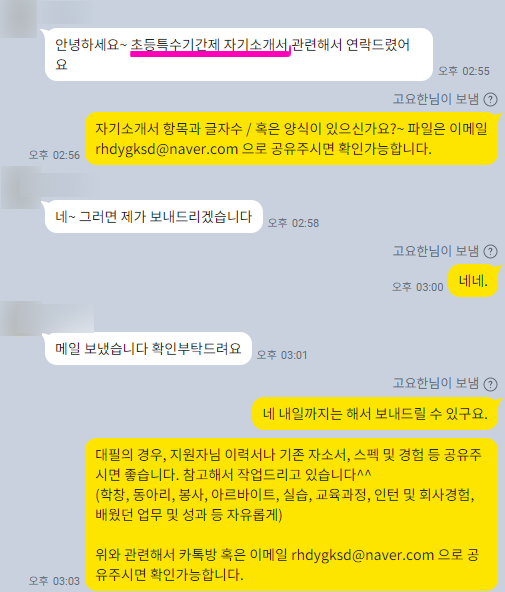Select the yellow 네네. message bubble
This screenshot has width=505, height=592.
473,281
